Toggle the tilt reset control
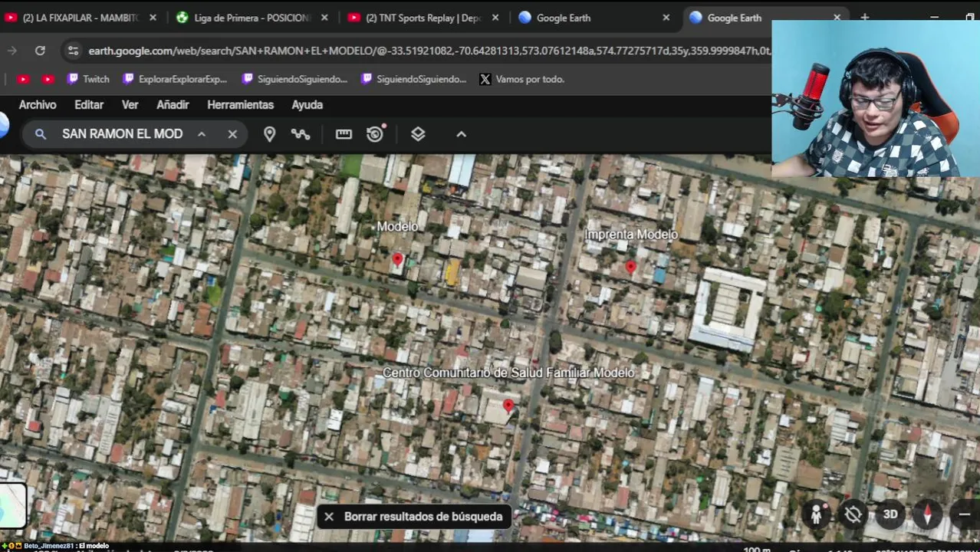Image resolution: width=980 pixels, height=552 pixels. click(x=853, y=514)
